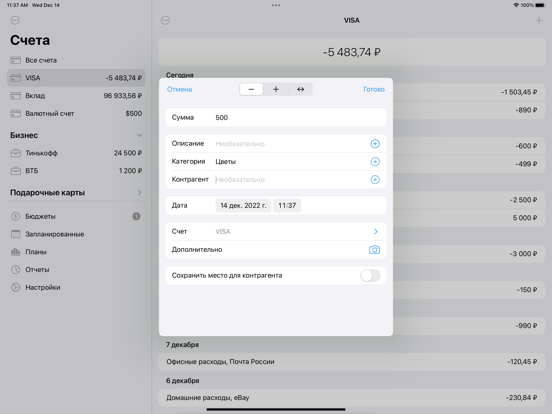
Task: Open the Домашние расходы, eBay transaction
Action: tap(352, 398)
